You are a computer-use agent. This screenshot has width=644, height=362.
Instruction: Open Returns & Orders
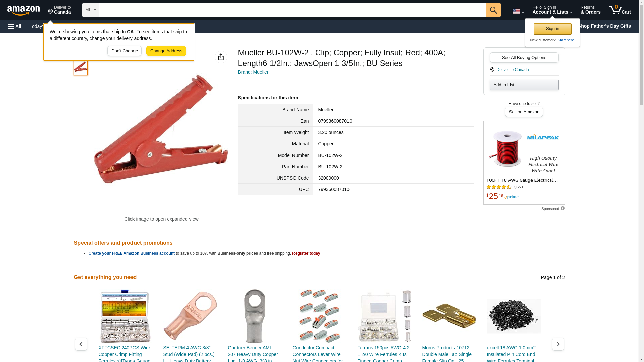coord(590,10)
